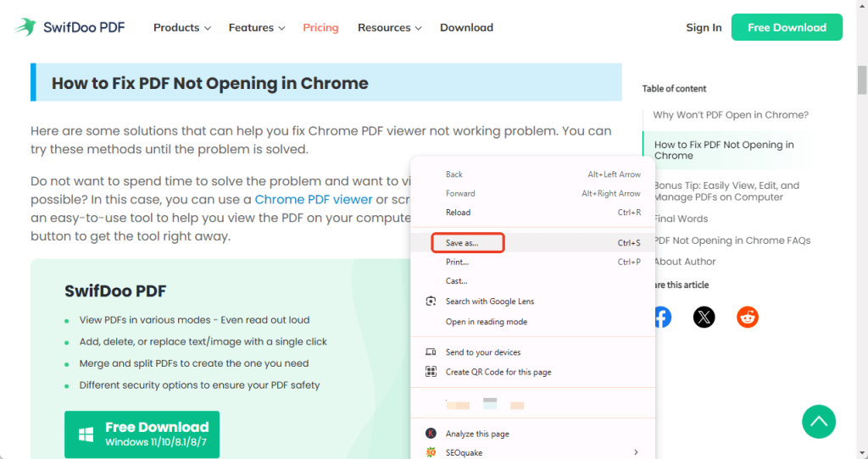868x459 pixels.
Task: Click the green back-to-top arrow button
Action: coord(819,422)
